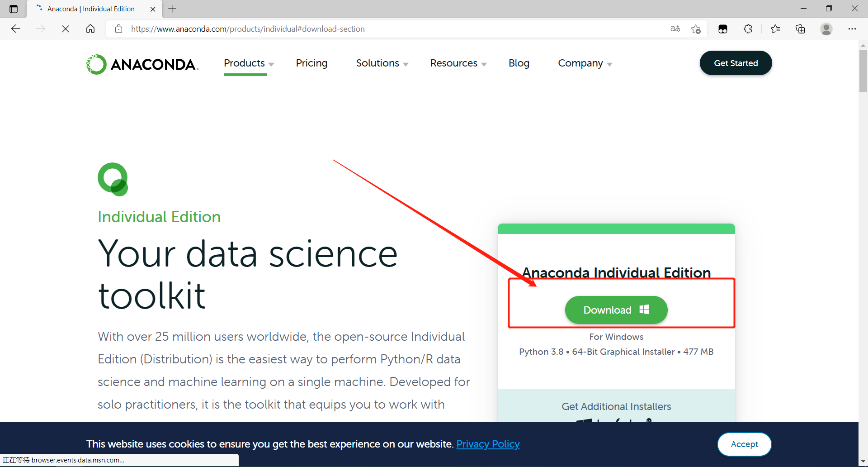This screenshot has width=868, height=467.
Task: Open the Favorites list
Action: pos(775,29)
